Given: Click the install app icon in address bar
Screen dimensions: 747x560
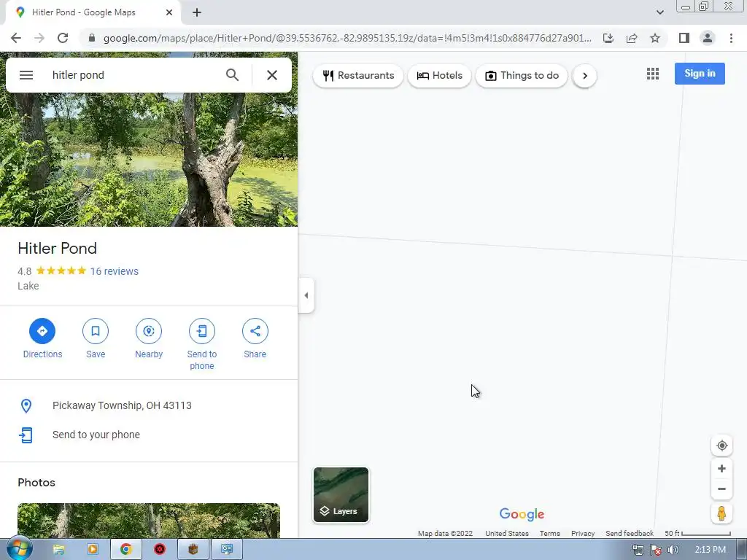Looking at the screenshot, I should coord(608,38).
